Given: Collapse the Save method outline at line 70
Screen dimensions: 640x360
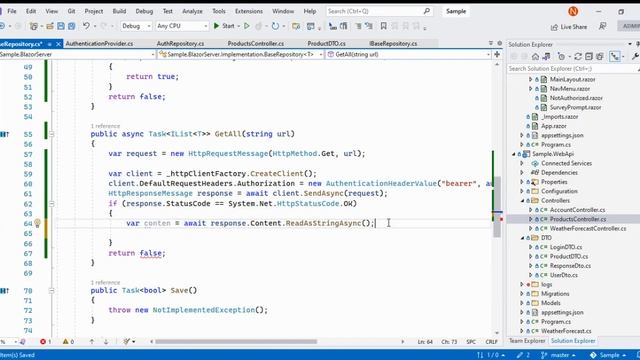Looking at the screenshot, I should [51, 291].
